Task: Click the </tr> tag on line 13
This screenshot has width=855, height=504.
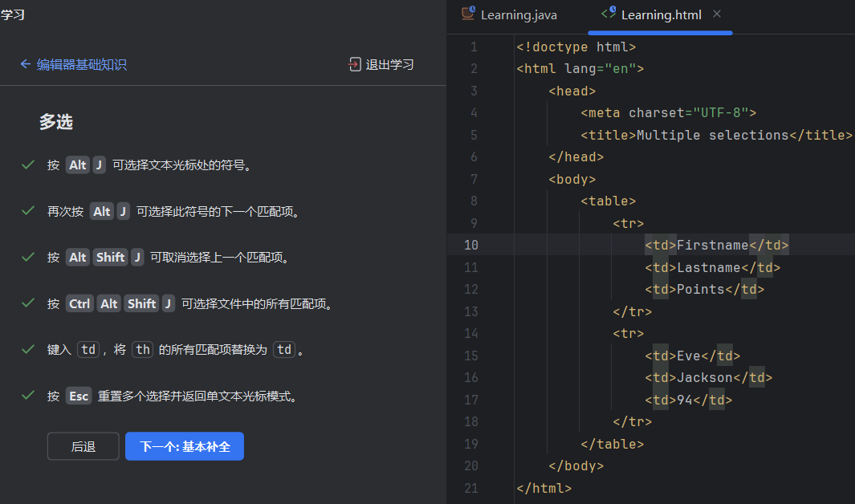Action: tap(633, 311)
